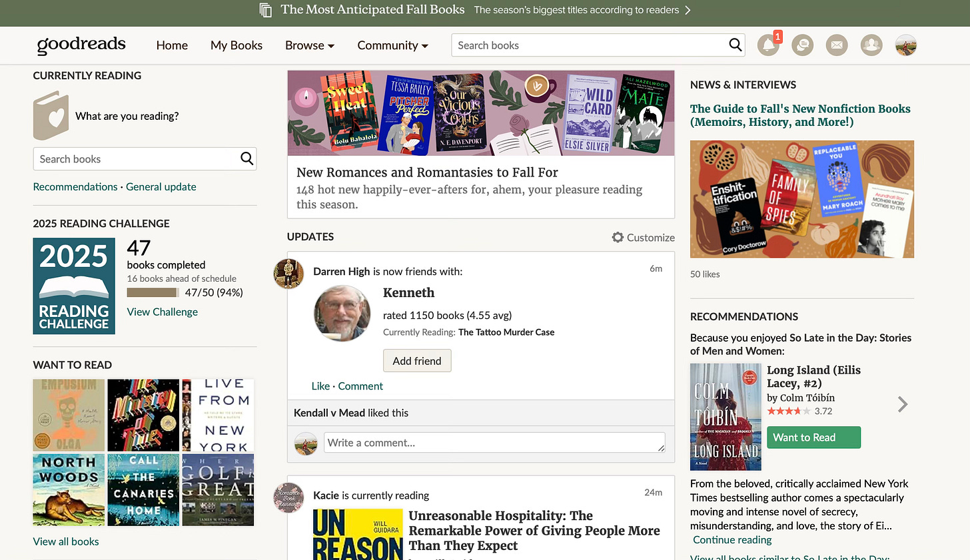
Task: Click the Customize gear icon
Action: tap(618, 237)
